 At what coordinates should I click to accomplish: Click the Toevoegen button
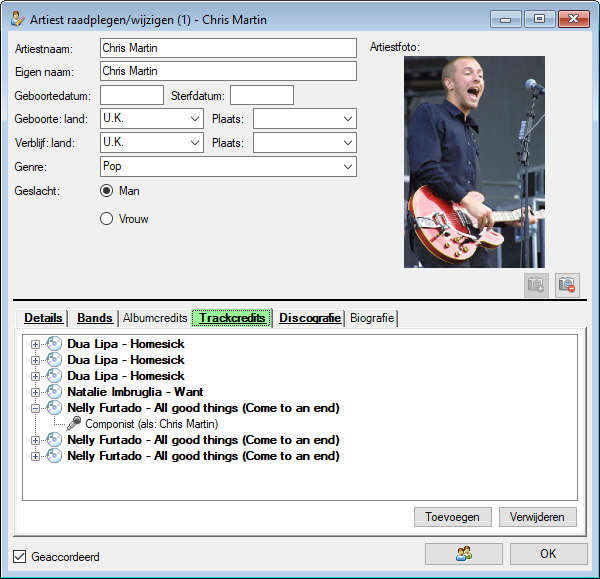coord(452,517)
